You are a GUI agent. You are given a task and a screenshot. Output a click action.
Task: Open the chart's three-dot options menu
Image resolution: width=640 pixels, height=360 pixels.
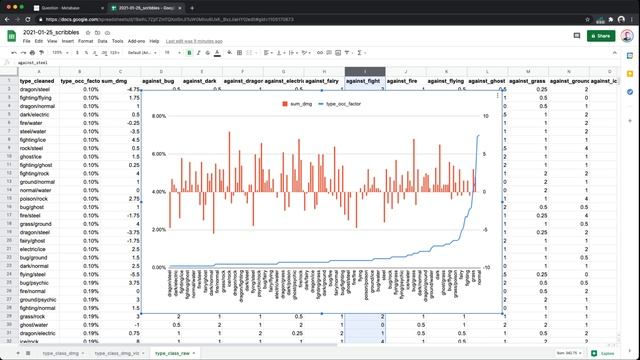coord(497,96)
